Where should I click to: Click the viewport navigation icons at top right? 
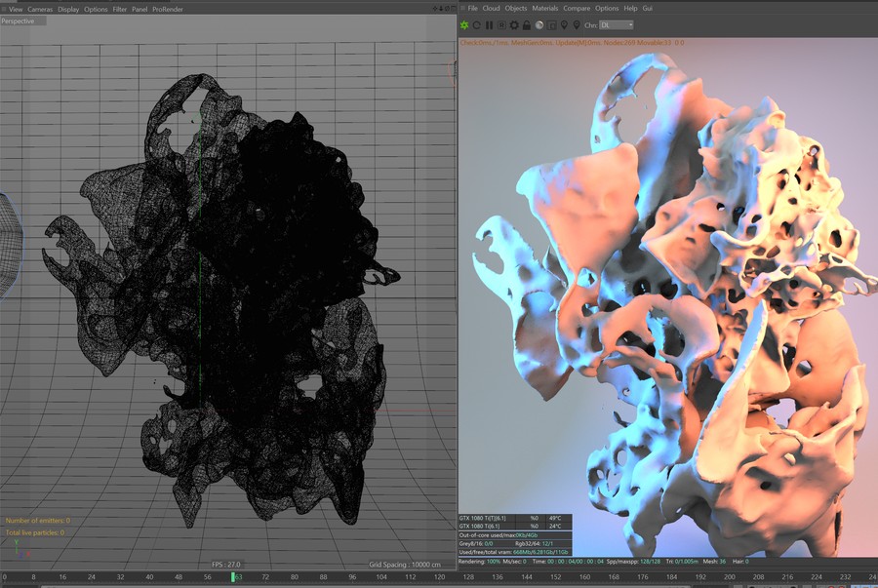(442, 9)
